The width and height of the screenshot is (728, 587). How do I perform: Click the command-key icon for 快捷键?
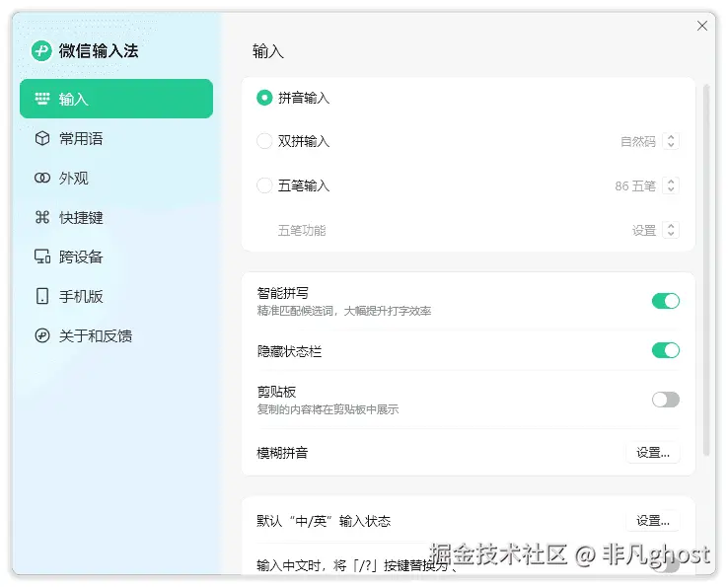pos(42,218)
